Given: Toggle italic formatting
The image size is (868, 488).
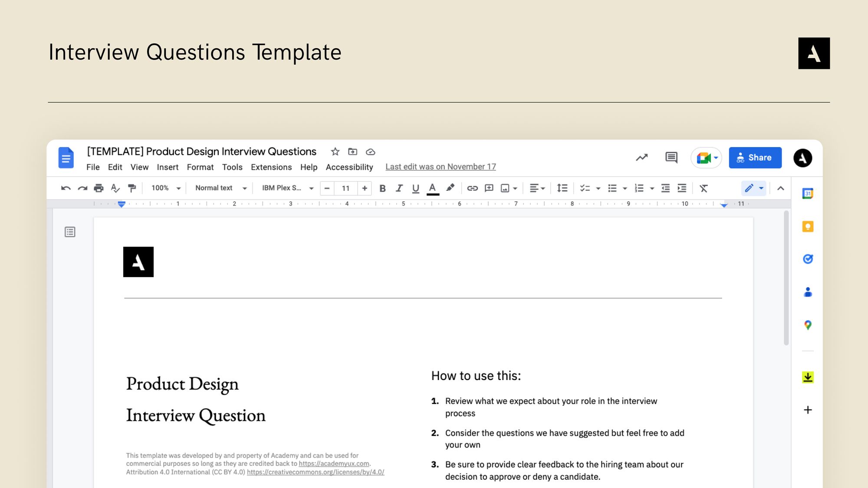Looking at the screenshot, I should coord(399,188).
